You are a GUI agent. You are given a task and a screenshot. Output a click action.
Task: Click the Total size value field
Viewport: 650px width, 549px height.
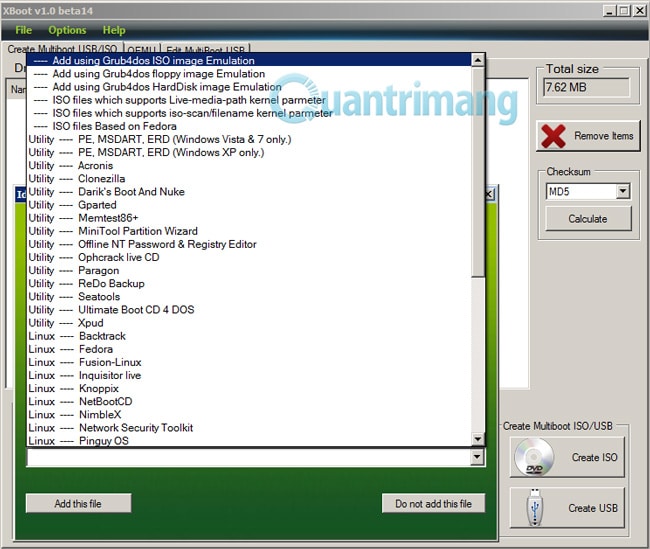(586, 87)
